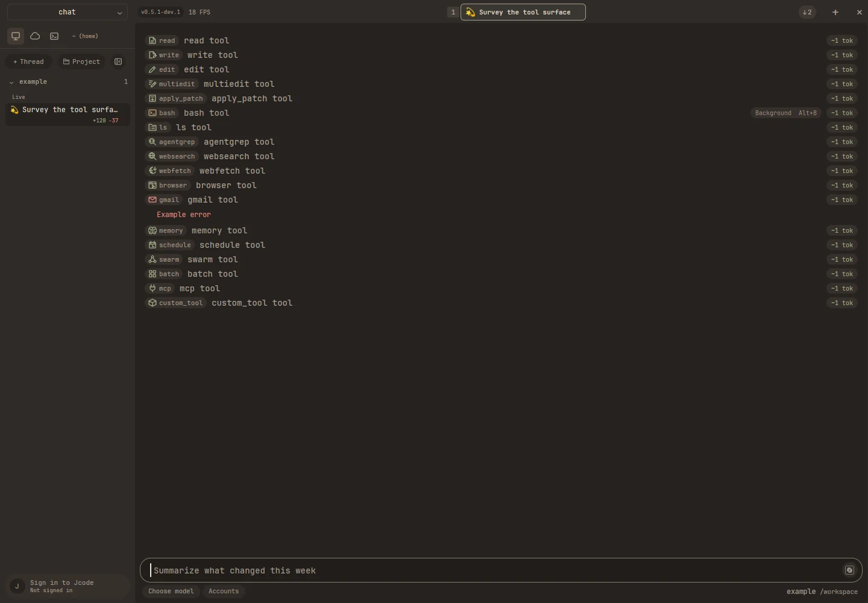This screenshot has height=603, width=868.
Task: Click the gmail tool badge
Action: [163, 200]
